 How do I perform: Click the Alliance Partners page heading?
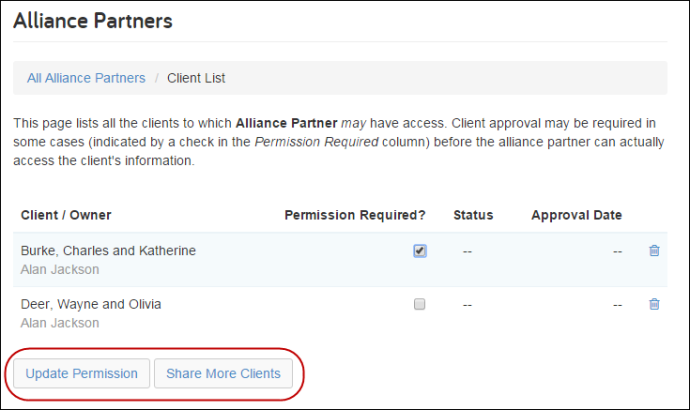[x=93, y=21]
